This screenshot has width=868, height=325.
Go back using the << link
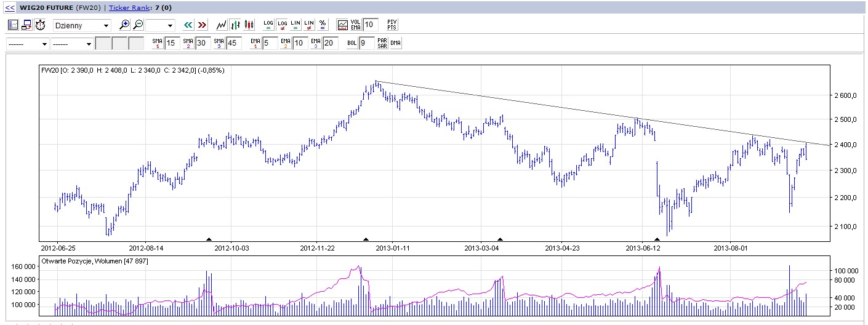tap(10, 8)
